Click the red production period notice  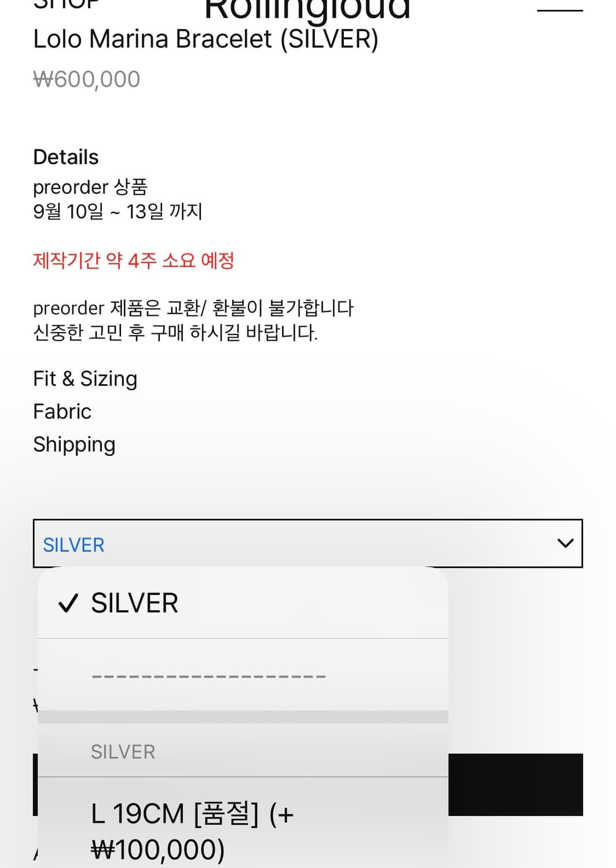[x=134, y=261]
